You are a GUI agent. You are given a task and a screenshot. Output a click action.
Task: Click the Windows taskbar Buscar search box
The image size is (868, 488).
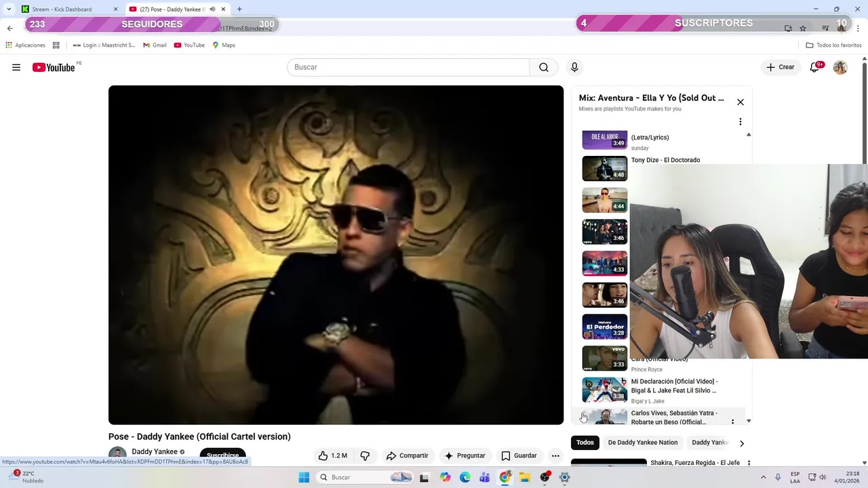tap(365, 477)
